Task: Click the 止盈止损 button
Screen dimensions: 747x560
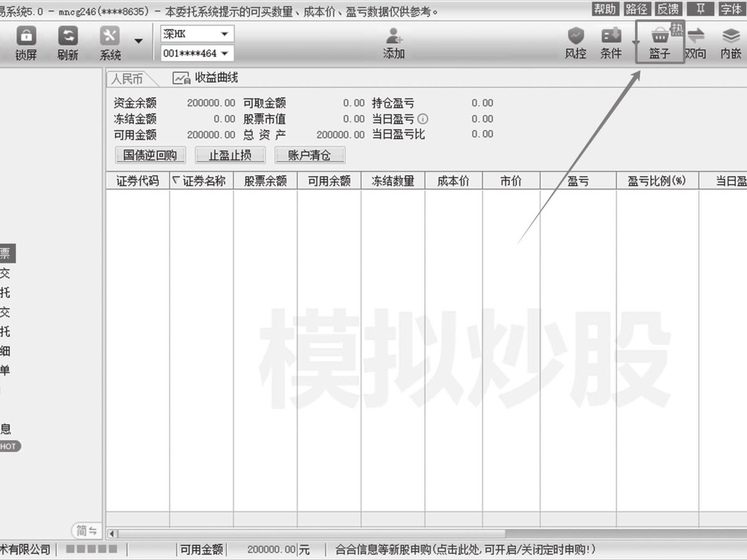Action: [230, 155]
